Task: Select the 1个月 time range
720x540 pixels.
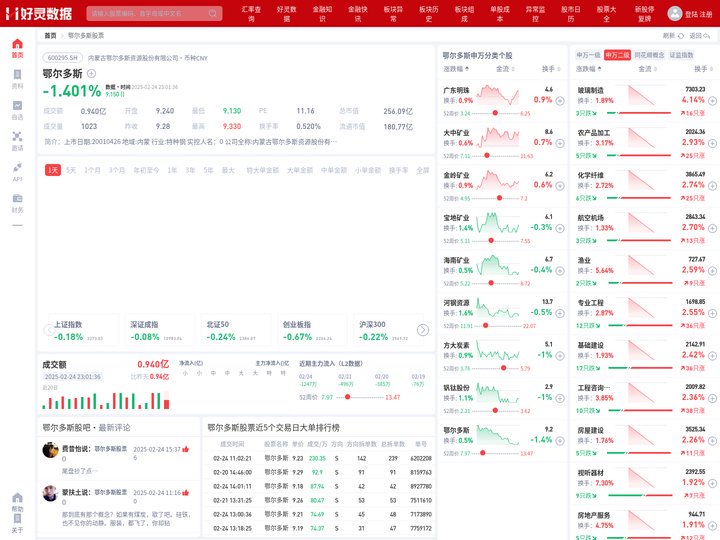Action: [x=92, y=170]
